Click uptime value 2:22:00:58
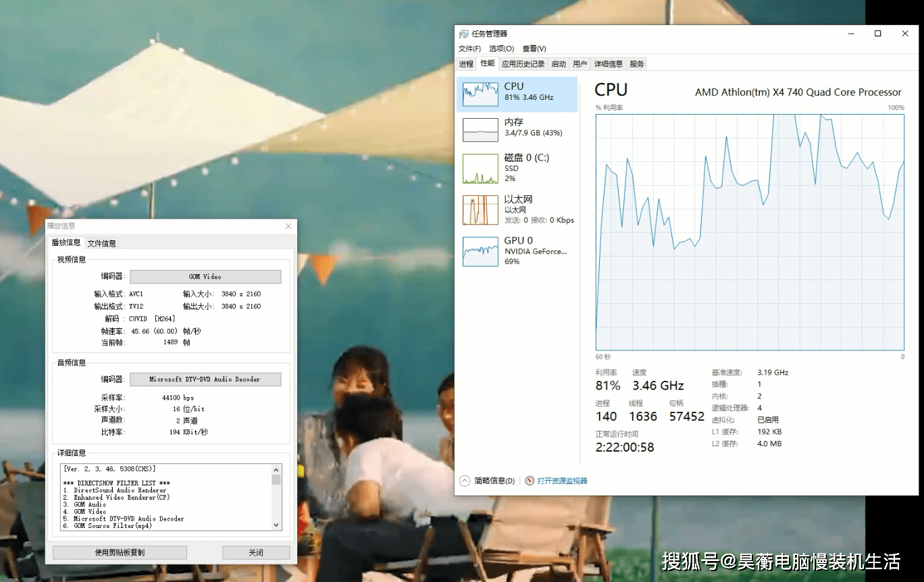 [625, 447]
